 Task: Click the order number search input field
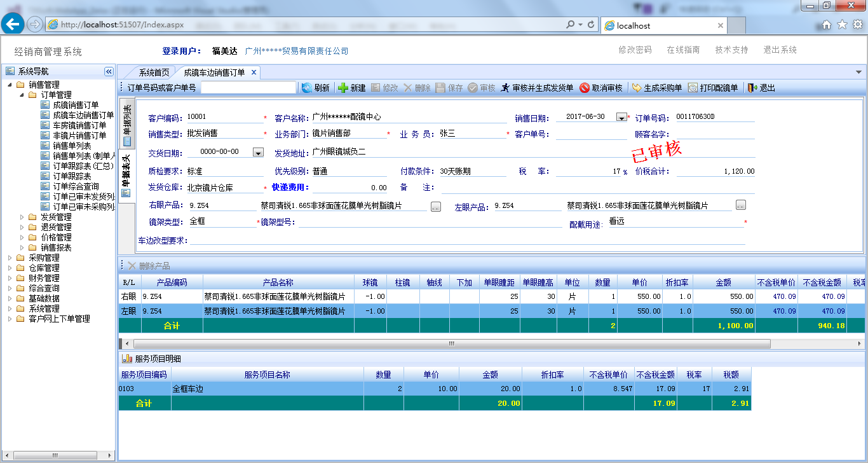click(248, 88)
